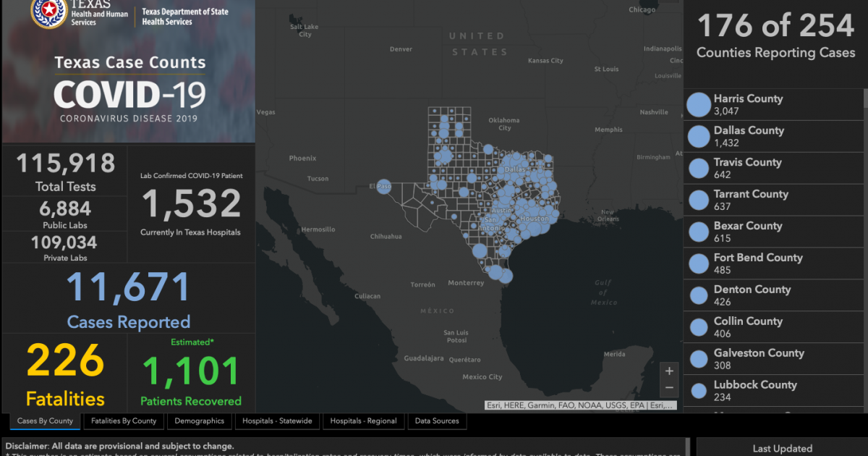Click the 1,532 hospitalized patients figure
Image resolution: width=868 pixels, height=456 pixels.
[x=191, y=203]
